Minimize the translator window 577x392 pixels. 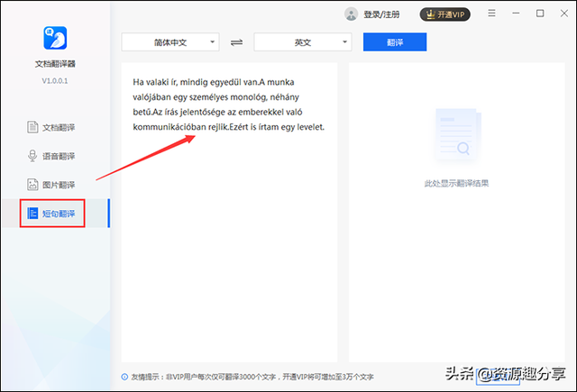pyautogui.click(x=516, y=14)
